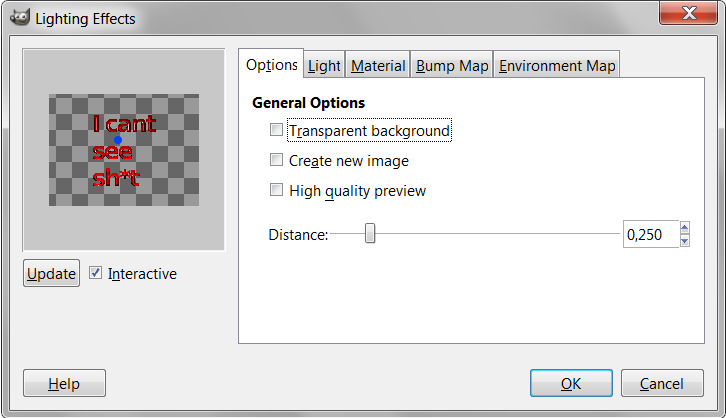Click the lighting preview thumbnail
This screenshot has height=418, width=726.
coord(124,150)
